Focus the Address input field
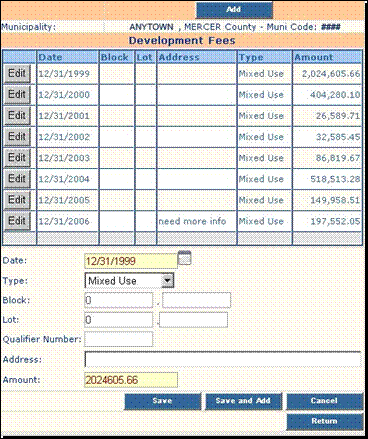368x439 pixels. 223,359
